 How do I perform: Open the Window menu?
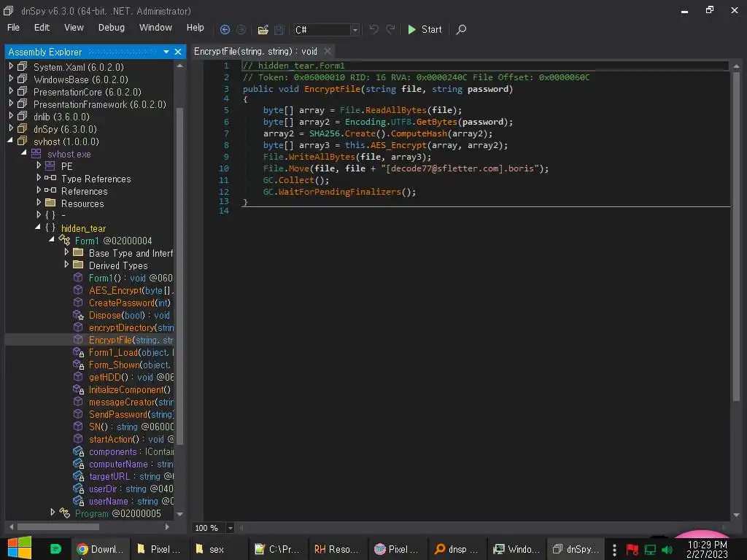pyautogui.click(x=155, y=28)
